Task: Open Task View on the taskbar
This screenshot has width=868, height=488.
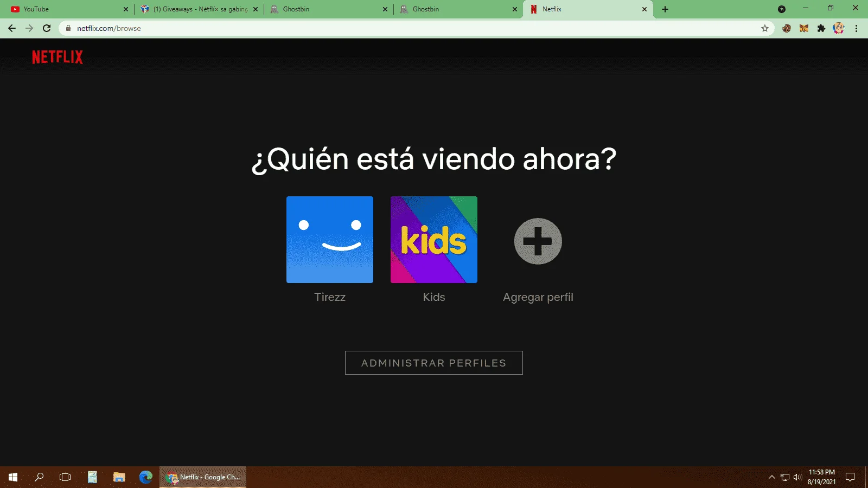Action: coord(65,477)
